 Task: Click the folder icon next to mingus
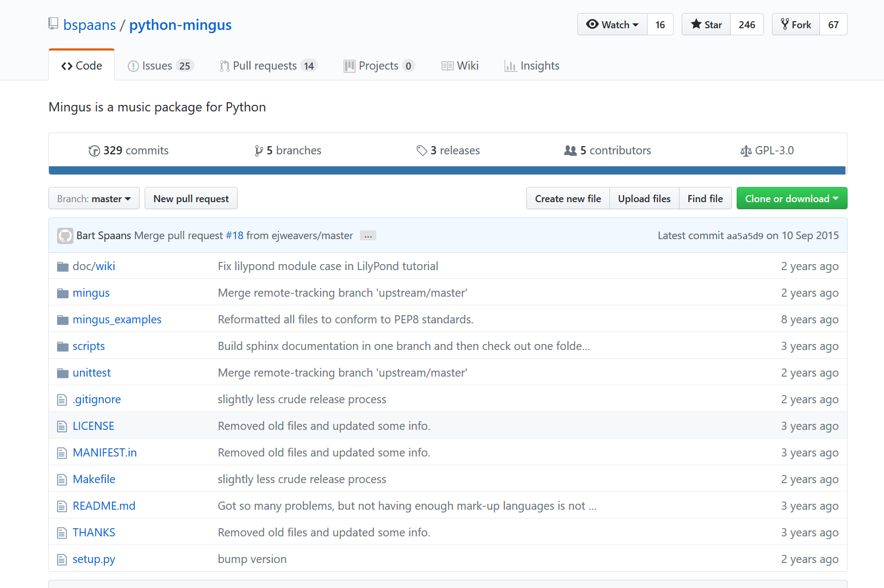tap(63, 293)
